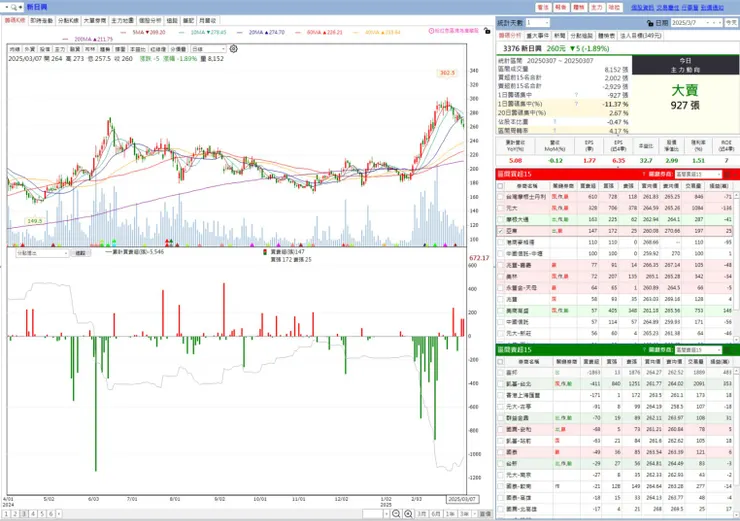Viewport: 740px width, 521px height.
Task: Check the 國泰 row checkbox in sell table
Action: (500, 452)
